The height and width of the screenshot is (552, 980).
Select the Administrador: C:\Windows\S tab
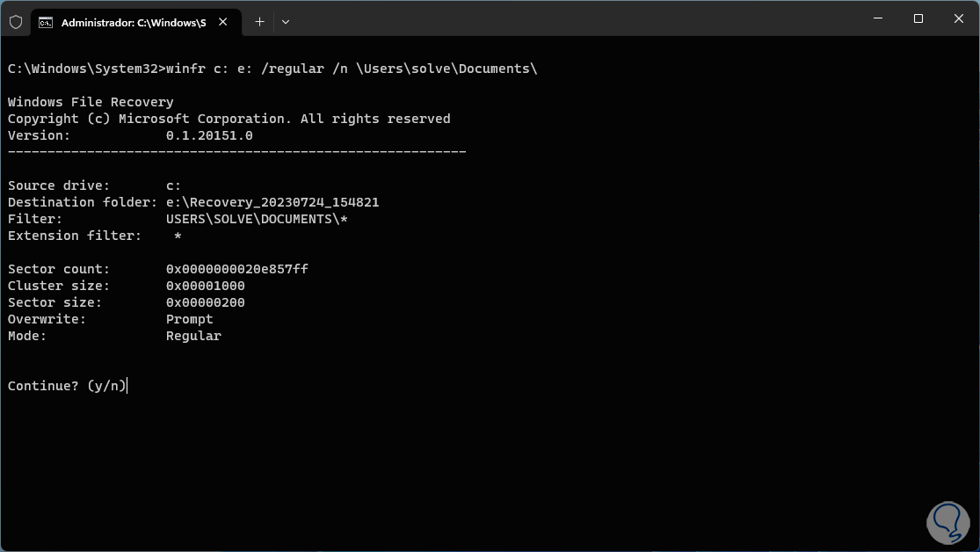(x=132, y=22)
